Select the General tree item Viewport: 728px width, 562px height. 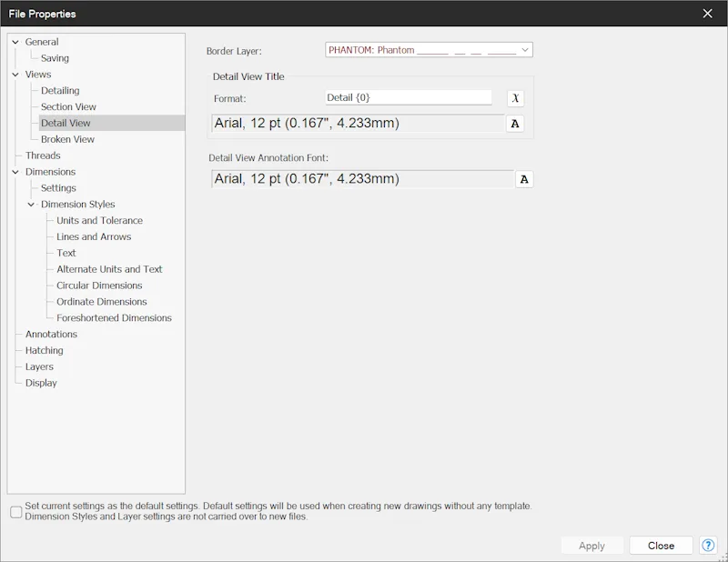coord(42,42)
